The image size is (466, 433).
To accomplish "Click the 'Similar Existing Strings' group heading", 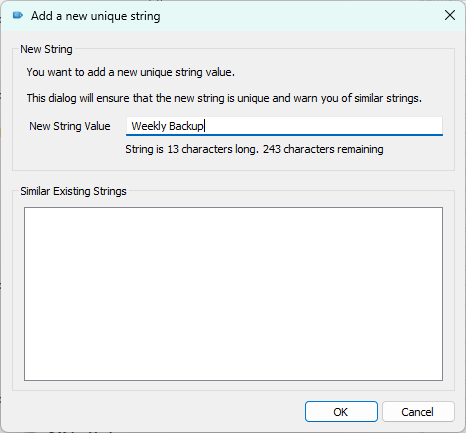I will click(73, 191).
